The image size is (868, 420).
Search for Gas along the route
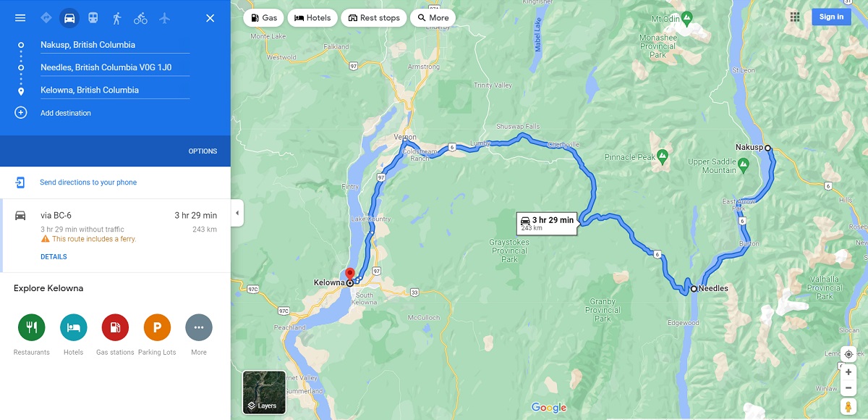(263, 17)
